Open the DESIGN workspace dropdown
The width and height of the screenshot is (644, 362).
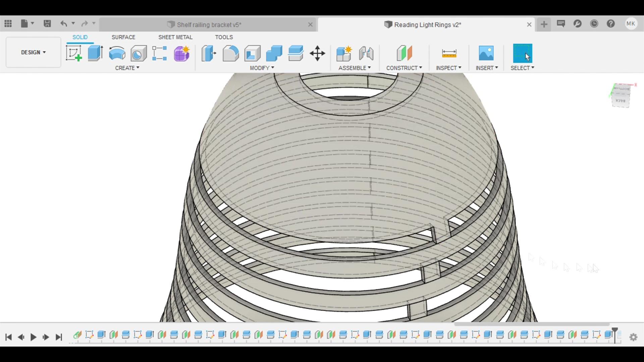coord(33,52)
